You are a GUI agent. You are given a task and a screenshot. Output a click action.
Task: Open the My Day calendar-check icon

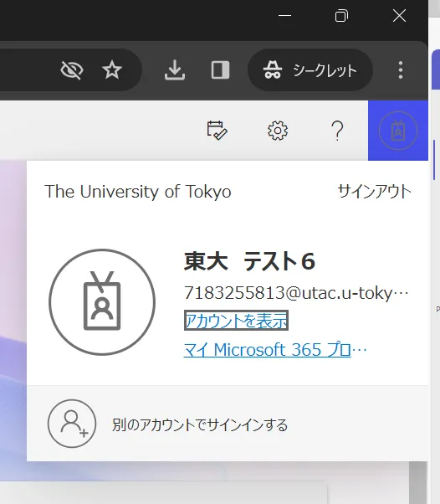(217, 130)
